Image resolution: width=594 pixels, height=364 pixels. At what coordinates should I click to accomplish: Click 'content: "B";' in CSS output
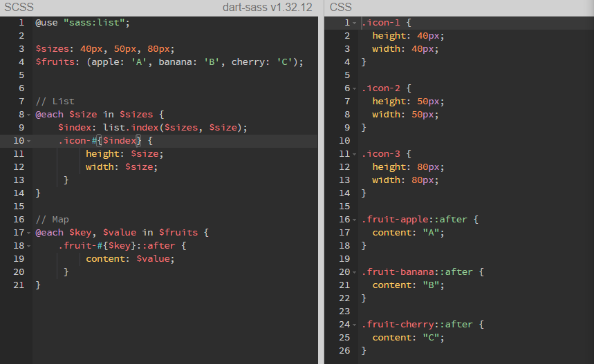click(408, 285)
